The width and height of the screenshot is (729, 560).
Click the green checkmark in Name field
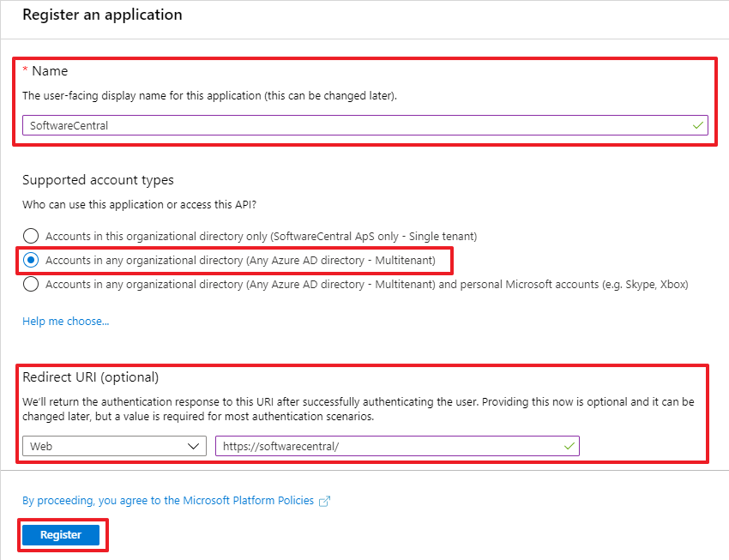coord(698,125)
